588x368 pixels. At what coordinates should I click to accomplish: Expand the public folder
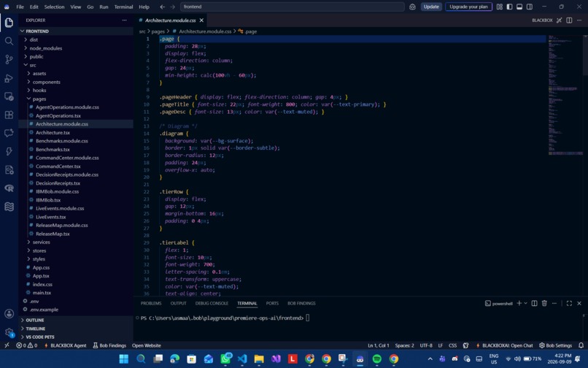36,56
